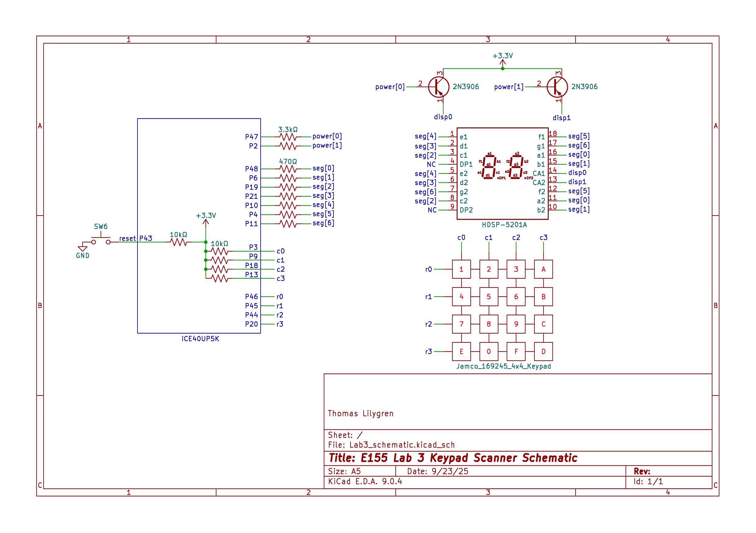Click the 10kΩ resistor near reset
This screenshot has height=533, width=756.
[x=178, y=242]
